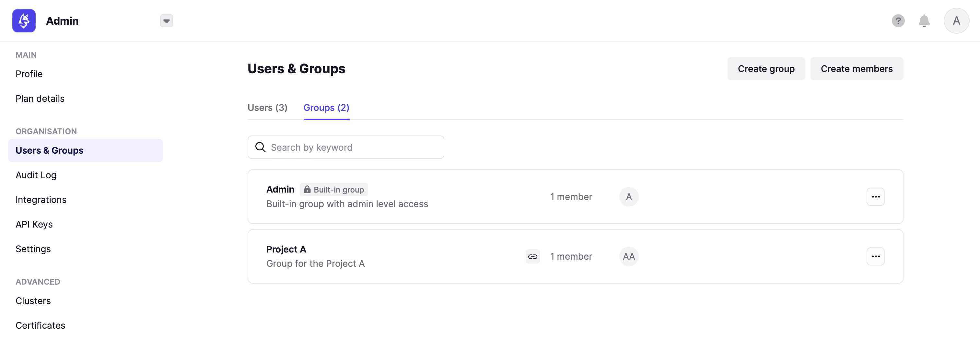Expand the Admin workspace dropdown arrow

pos(166,21)
